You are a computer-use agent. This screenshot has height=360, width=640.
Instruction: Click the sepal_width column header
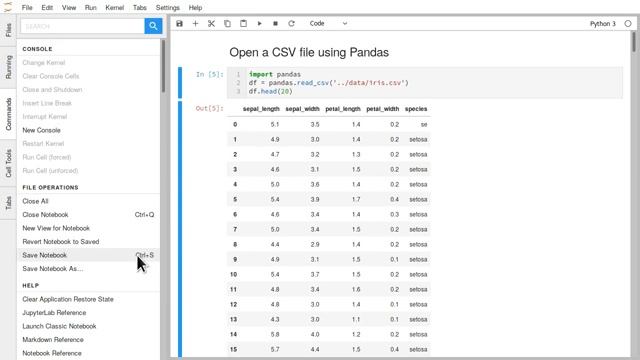(x=302, y=109)
